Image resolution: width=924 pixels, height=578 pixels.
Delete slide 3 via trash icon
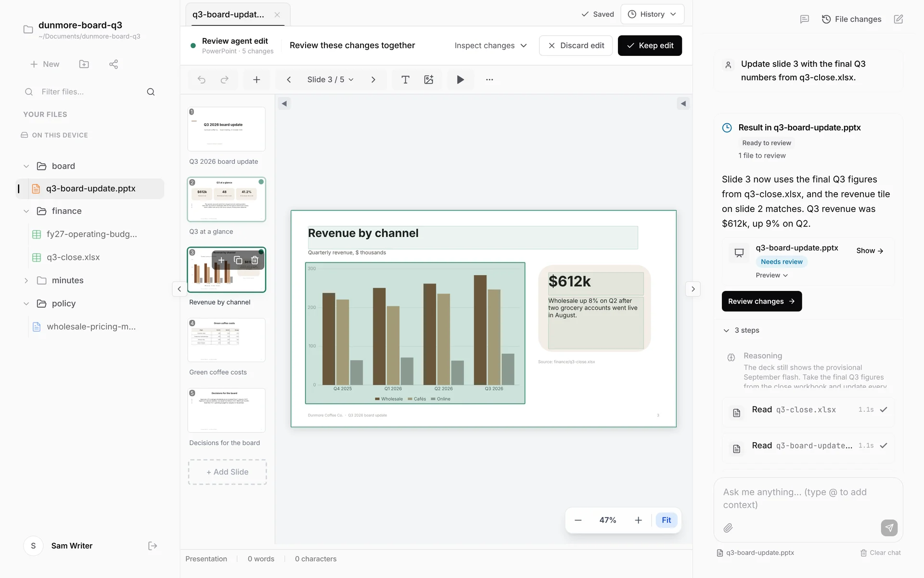point(255,260)
